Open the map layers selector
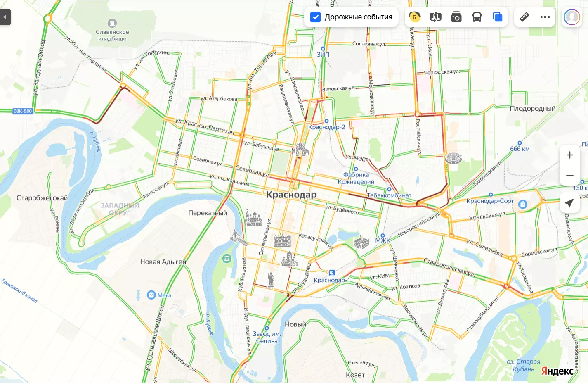The height and width of the screenshot is (383, 588). pos(498,17)
